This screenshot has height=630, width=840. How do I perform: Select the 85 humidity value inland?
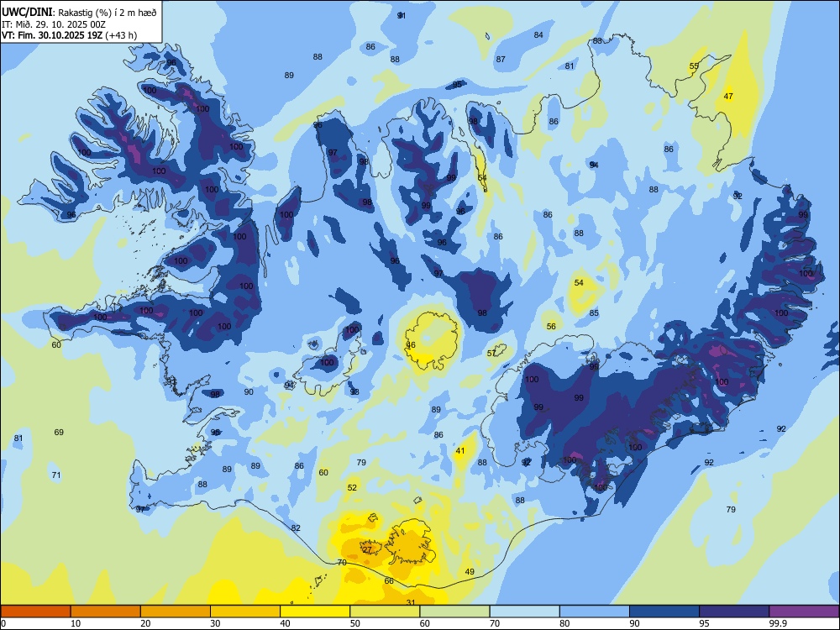tap(594, 312)
